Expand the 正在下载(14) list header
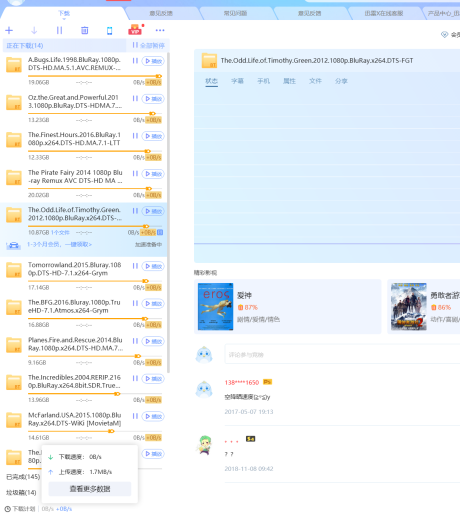Image resolution: width=460 pixels, height=514 pixels. pyautogui.click(x=64, y=45)
